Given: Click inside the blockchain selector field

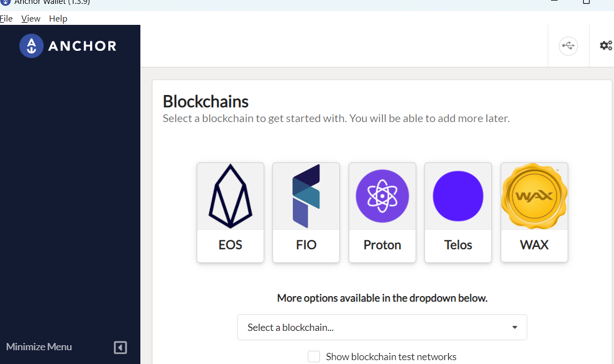Looking at the screenshot, I should coord(332,327).
